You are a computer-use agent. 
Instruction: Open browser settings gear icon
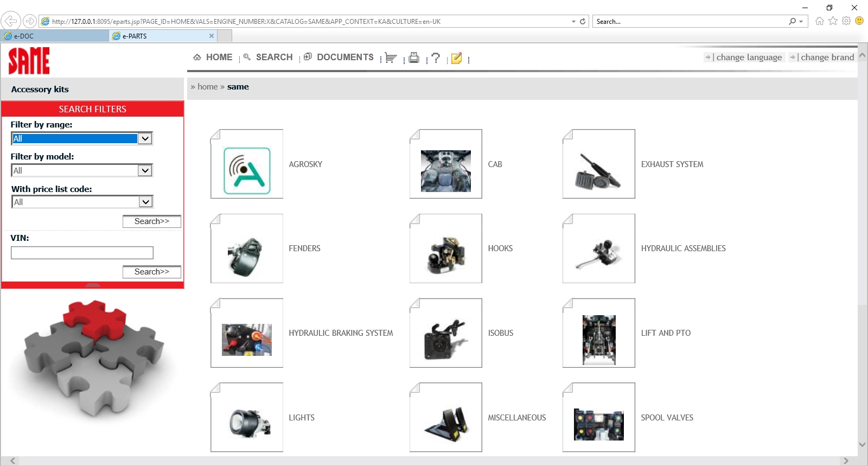(846, 21)
